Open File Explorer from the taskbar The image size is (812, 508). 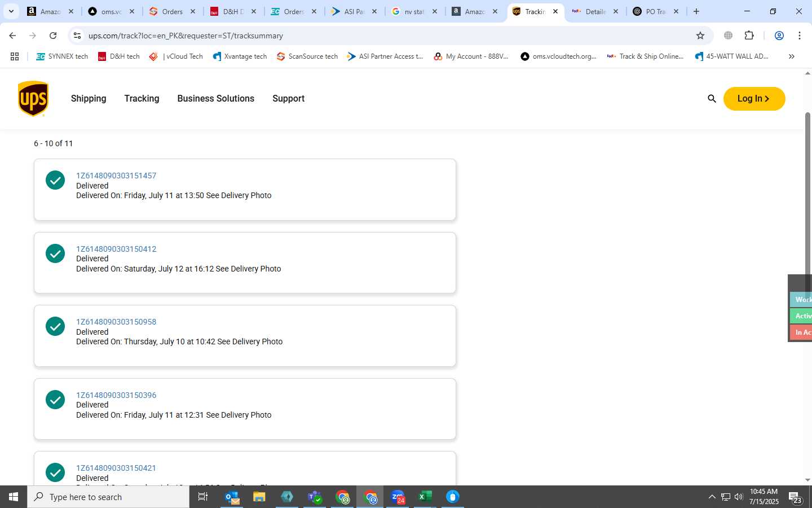coord(259,497)
